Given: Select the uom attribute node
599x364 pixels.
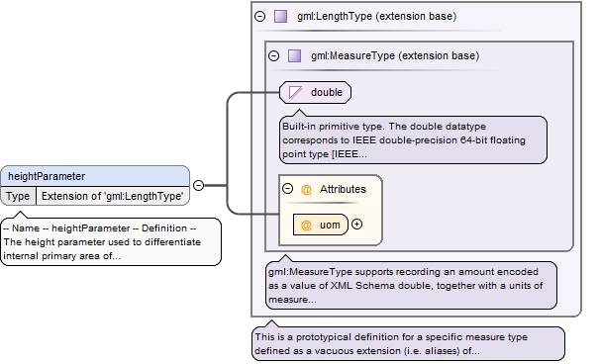Looking at the screenshot, I should (321, 225).
